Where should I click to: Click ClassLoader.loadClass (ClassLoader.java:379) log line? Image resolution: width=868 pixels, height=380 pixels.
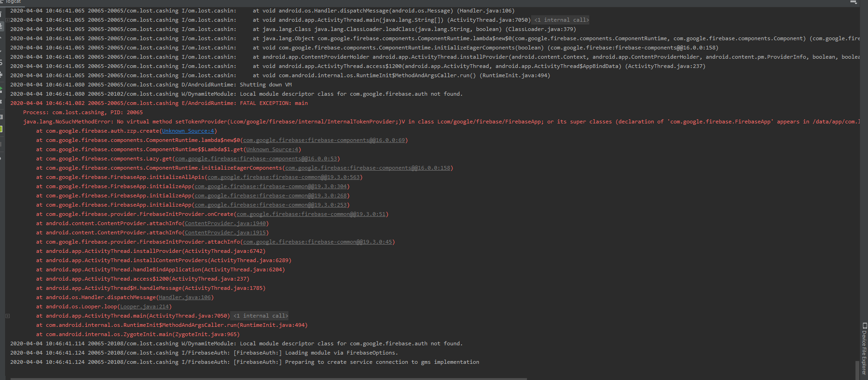[x=293, y=29]
